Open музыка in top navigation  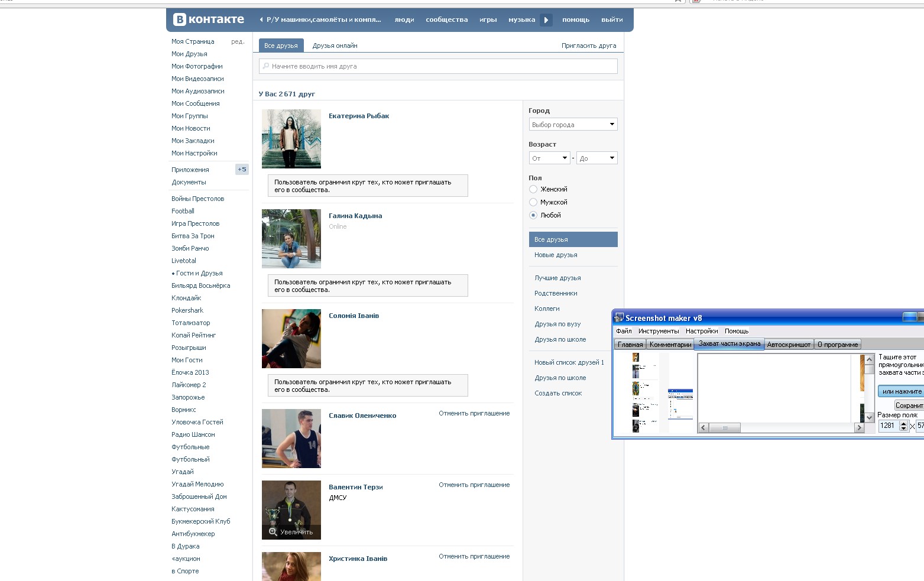coord(521,20)
